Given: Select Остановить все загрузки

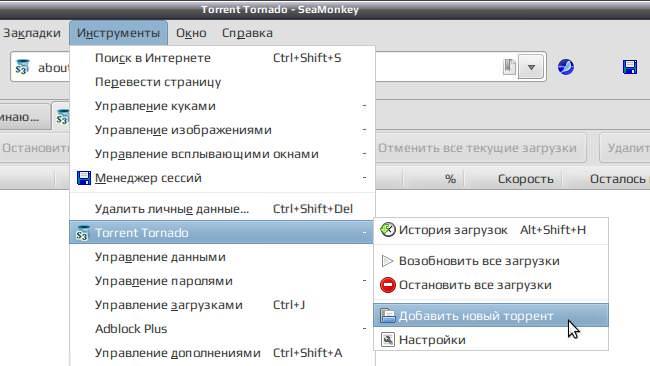Looking at the screenshot, I should coord(491,285).
